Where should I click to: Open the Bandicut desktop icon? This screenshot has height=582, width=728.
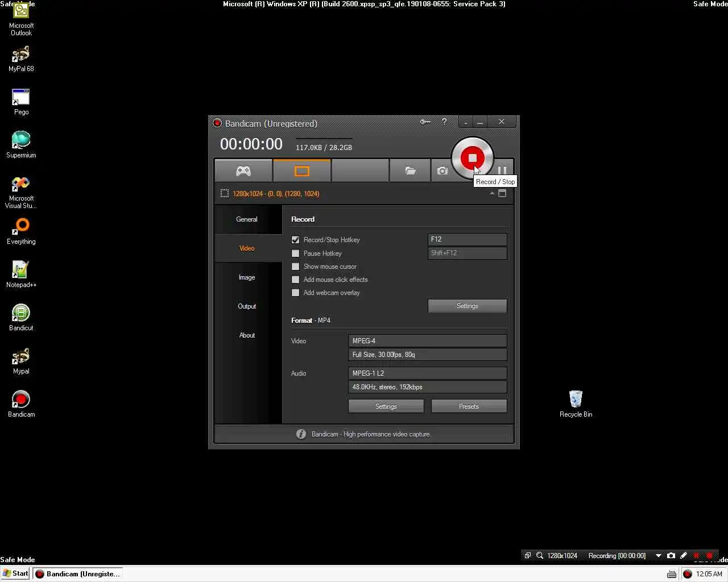pos(21,318)
